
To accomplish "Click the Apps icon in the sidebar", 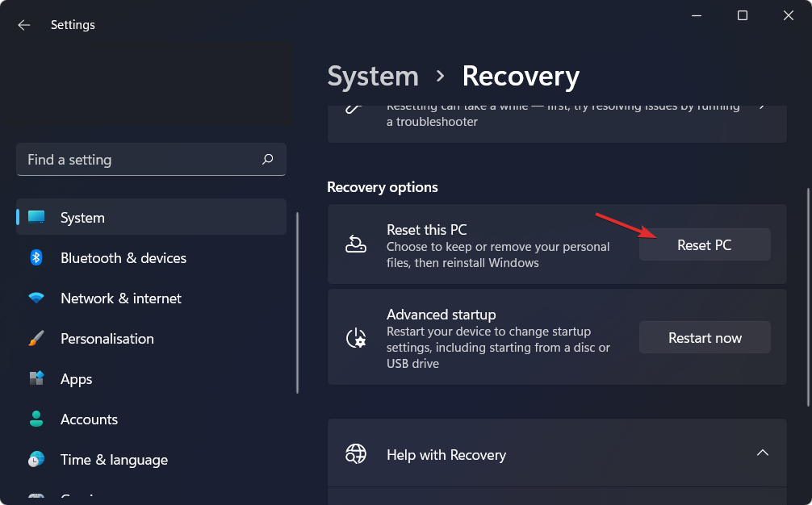I will (36, 378).
